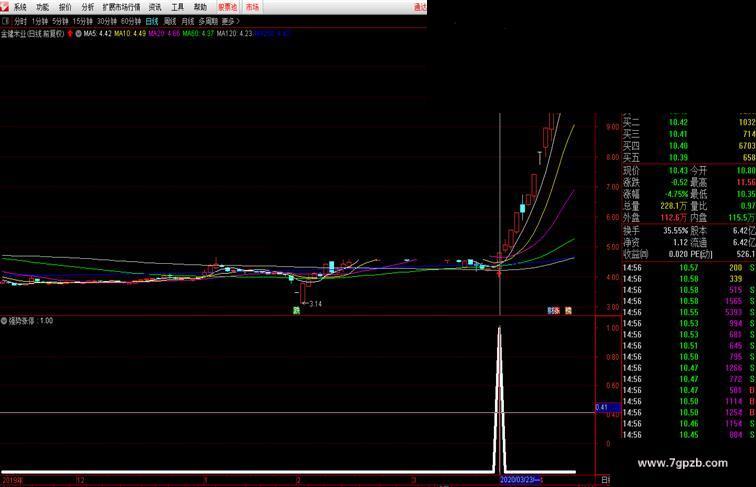Click the 买四 10.40 bid row
This screenshot has width=756, height=487.
(689, 146)
